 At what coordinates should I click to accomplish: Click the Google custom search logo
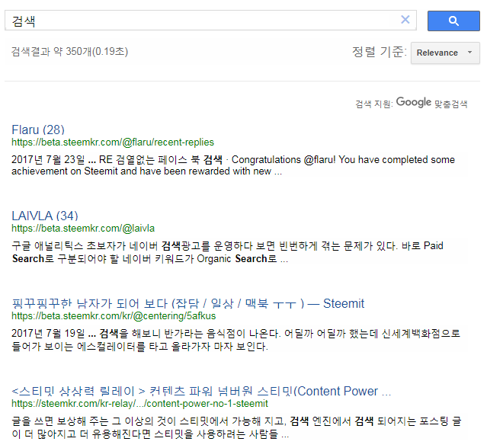[x=413, y=102]
